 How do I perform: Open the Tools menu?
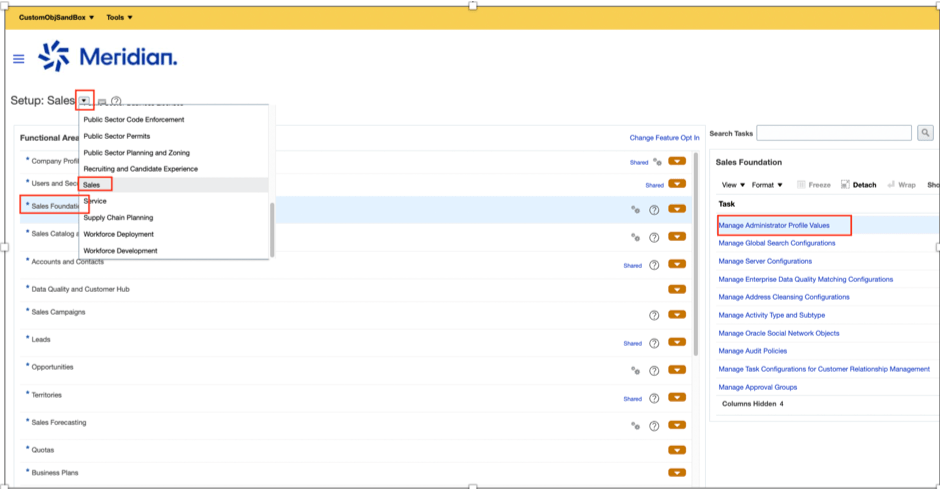pos(119,17)
